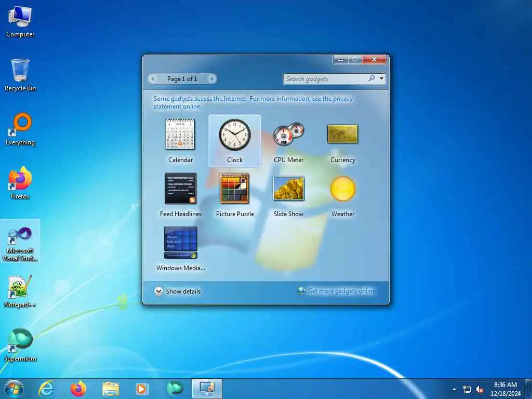The height and width of the screenshot is (399, 532).
Task: Open Get more gadgets online link
Action: point(341,291)
